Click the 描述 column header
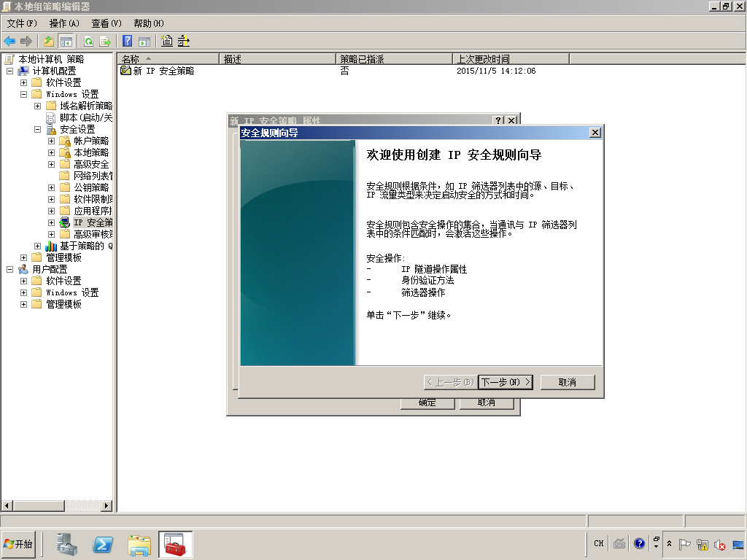Screen dimensions: 747x560 coord(277,59)
